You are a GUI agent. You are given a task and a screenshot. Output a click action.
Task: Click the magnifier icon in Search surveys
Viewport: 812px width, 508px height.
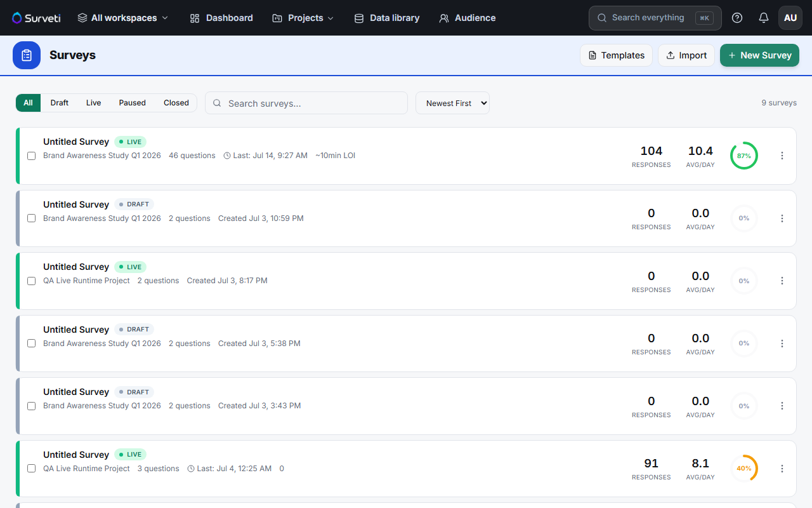(x=217, y=103)
